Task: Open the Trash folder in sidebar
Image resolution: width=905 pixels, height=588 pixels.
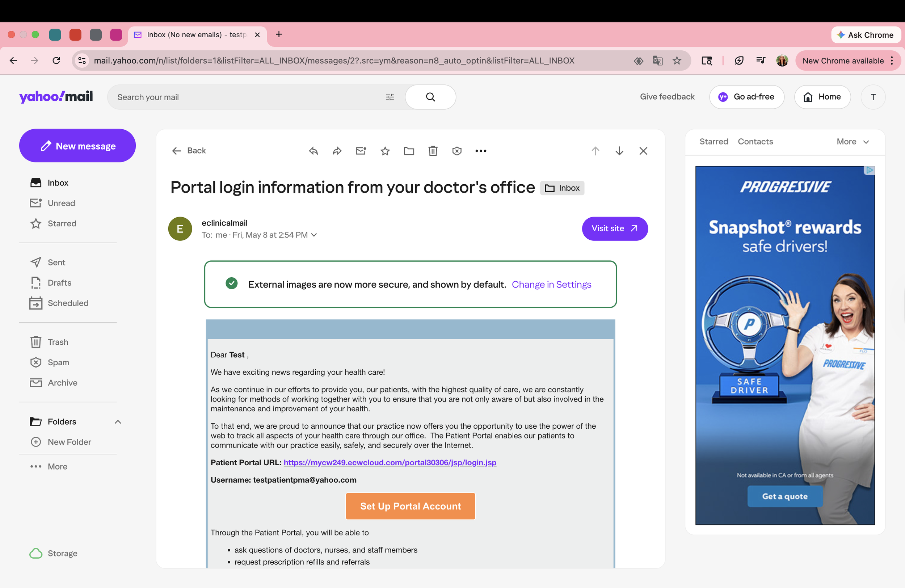Action: (49, 342)
